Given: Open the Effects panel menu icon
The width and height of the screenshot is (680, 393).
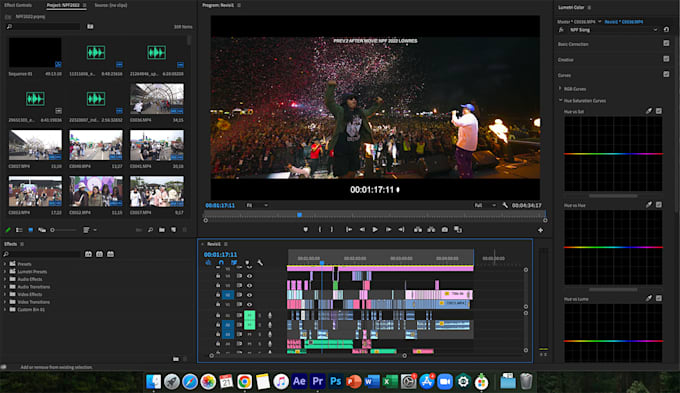Looking at the screenshot, I should pos(22,244).
